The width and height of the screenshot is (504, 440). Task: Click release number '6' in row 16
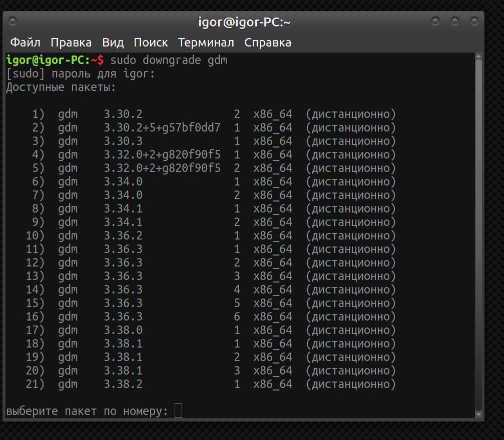click(237, 316)
